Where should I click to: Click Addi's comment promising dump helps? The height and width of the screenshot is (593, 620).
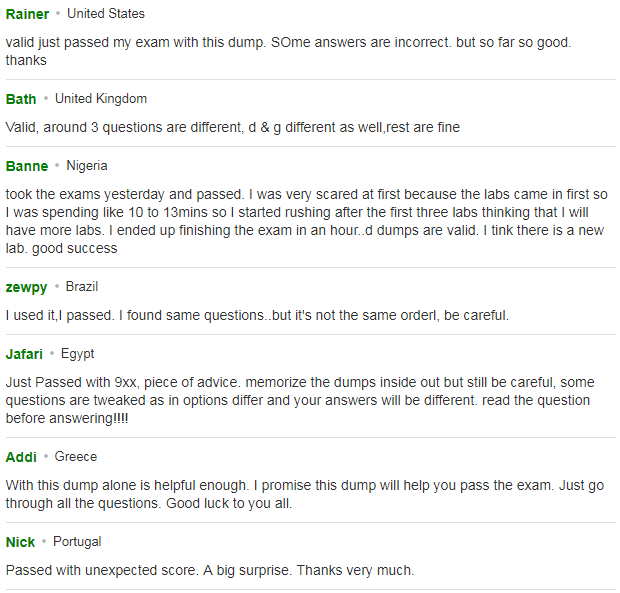tap(304, 495)
